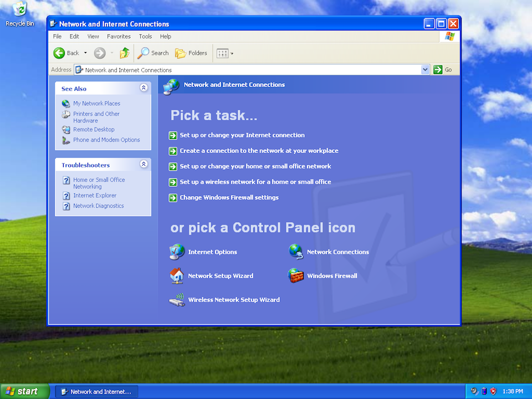This screenshot has width=532, height=399.
Task: Open the Favorites menu
Action: [x=119, y=37]
